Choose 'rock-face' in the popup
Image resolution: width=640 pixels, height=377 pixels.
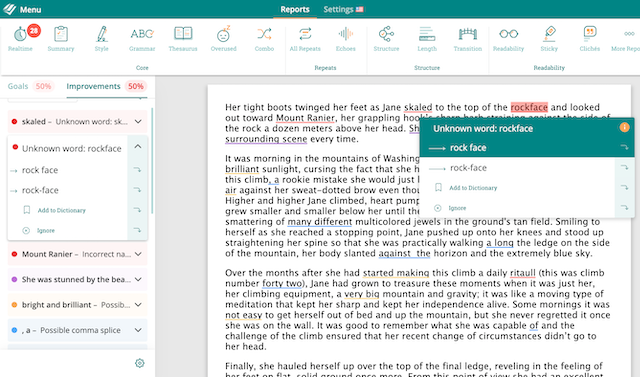click(468, 168)
